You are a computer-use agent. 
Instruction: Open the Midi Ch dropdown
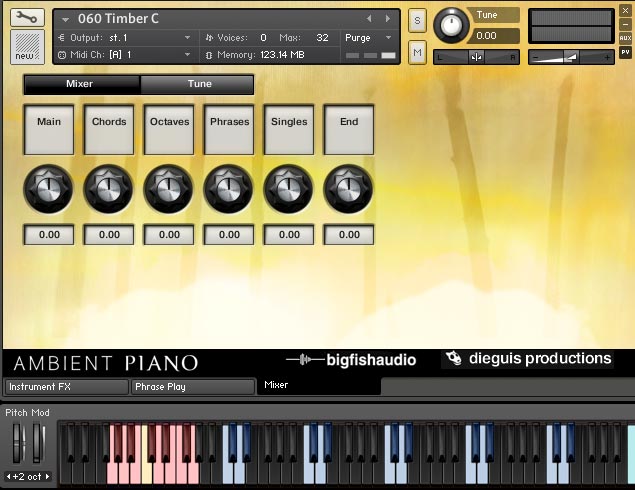click(188, 54)
